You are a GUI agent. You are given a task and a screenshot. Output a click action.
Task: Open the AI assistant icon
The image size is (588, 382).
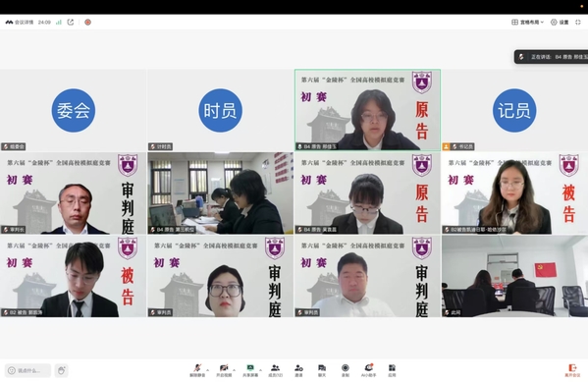click(369, 370)
